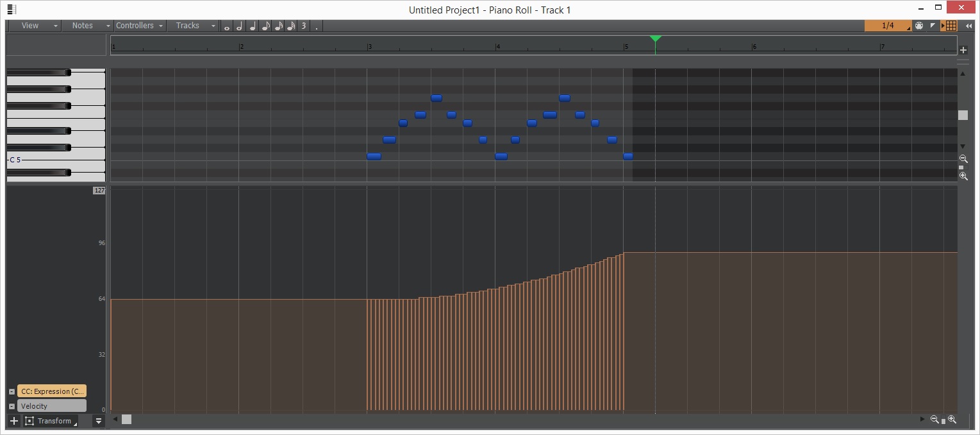The height and width of the screenshot is (435, 980).
Task: Click the application menu icon in title bar
Action: click(x=11, y=10)
